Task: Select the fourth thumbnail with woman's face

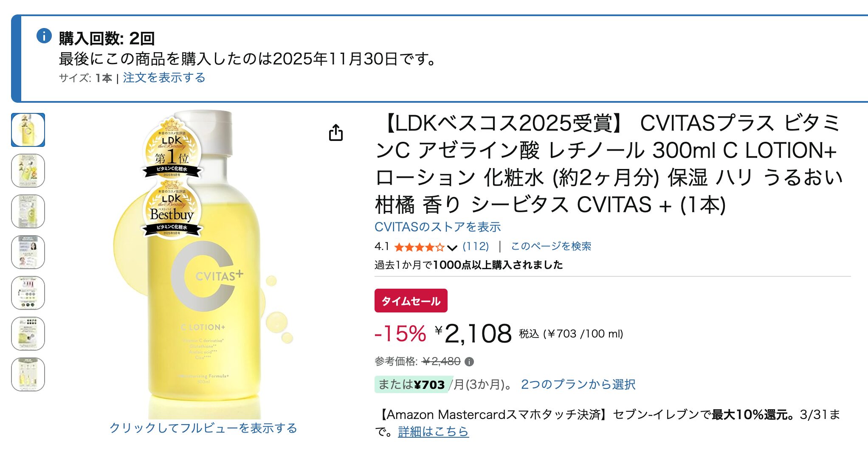Action: pos(28,252)
